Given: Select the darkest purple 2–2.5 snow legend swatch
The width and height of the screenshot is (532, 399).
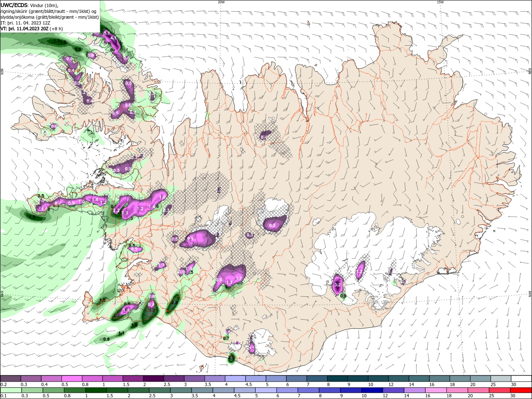Looking at the screenshot, I should 153,378.
